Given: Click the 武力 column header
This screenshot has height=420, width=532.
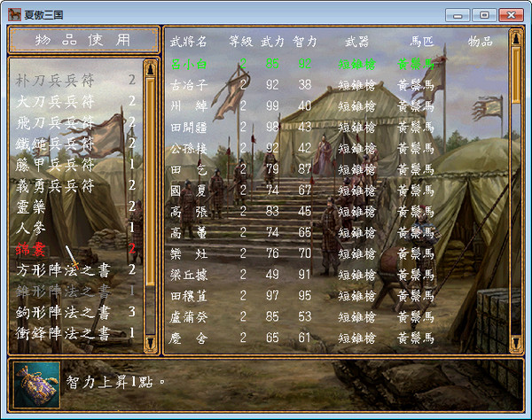Looking at the screenshot, I should coord(272,42).
